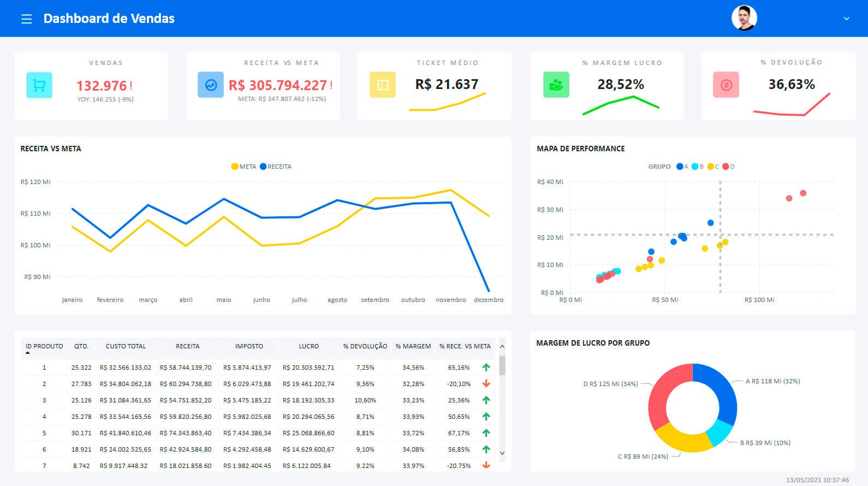The width and height of the screenshot is (868, 486).
Task: Sort table by % DEVOLUÇÃO header
Action: (x=365, y=346)
